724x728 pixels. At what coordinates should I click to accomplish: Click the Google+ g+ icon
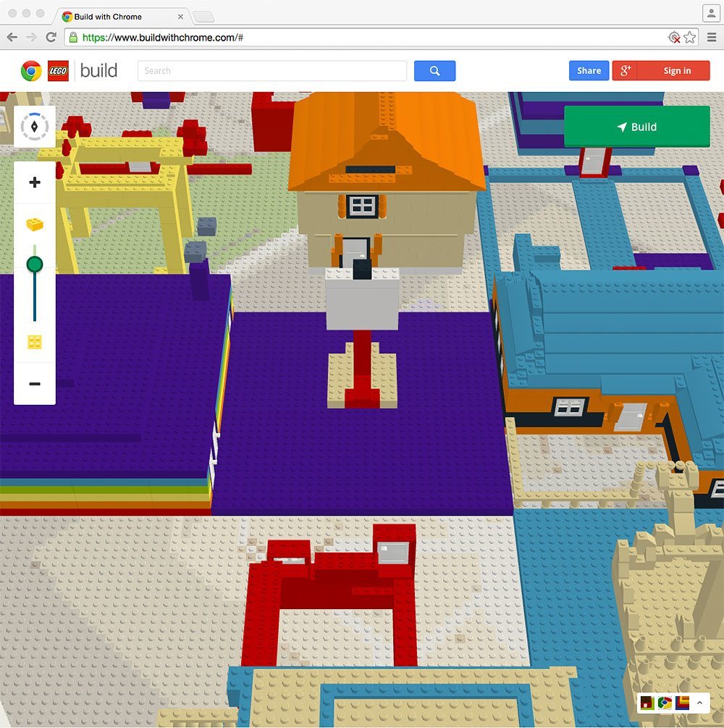point(625,70)
